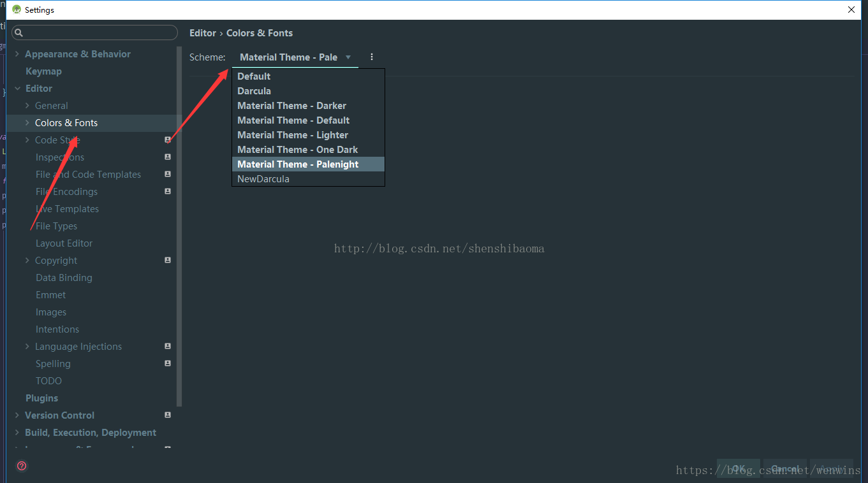This screenshot has width=868, height=483.
Task: Choose the Default scheme
Action: 308,76
